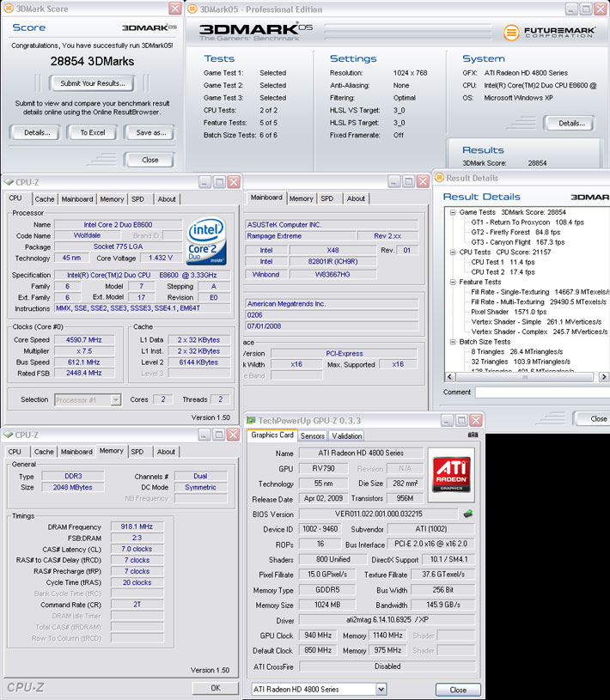Click the DRAM Frequency 918.1 MHz value
This screenshot has width=610, height=700.
137,527
